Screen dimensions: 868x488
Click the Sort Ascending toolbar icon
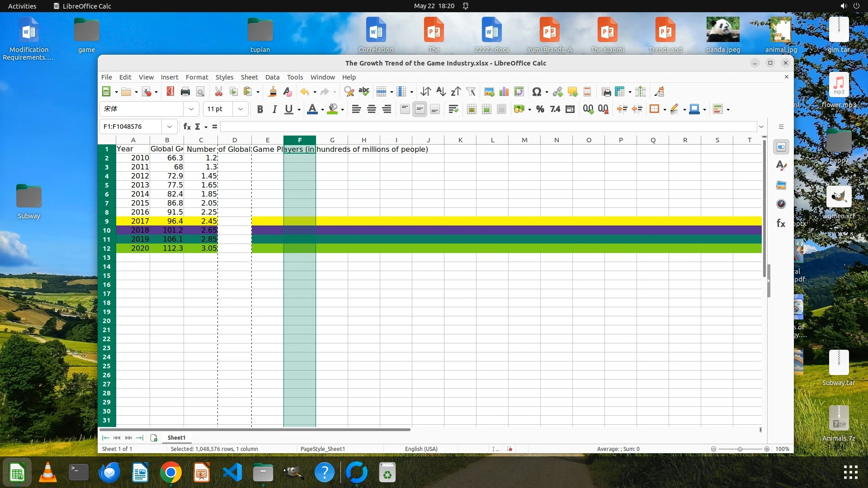(x=441, y=92)
